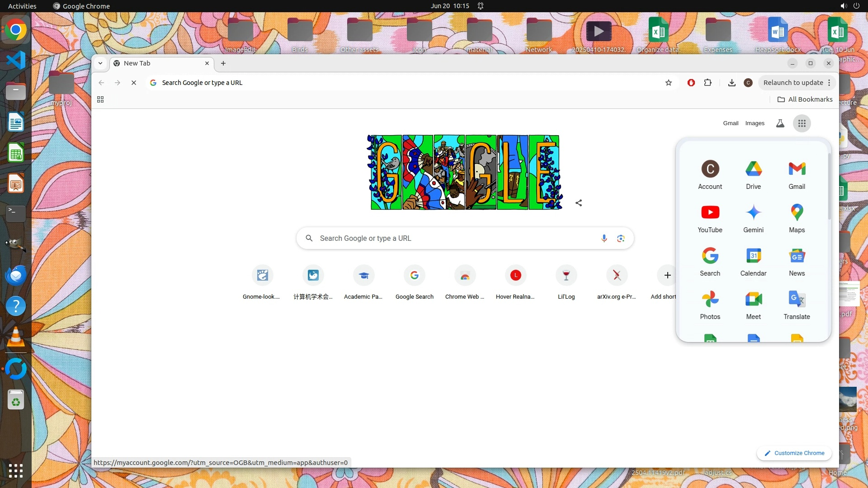This screenshot has height=488, width=868.
Task: Click the Customize Chrome button
Action: 794,453
